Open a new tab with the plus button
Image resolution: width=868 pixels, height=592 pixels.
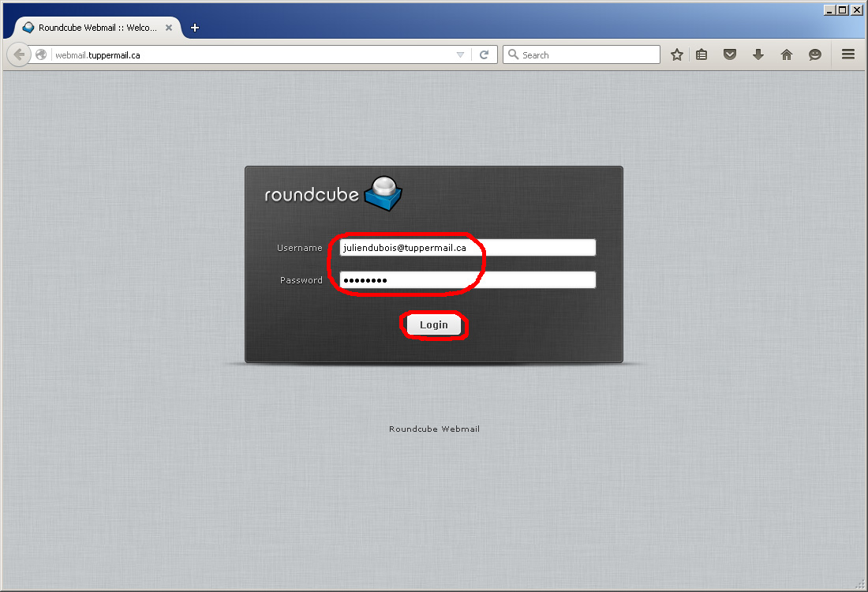(x=195, y=28)
